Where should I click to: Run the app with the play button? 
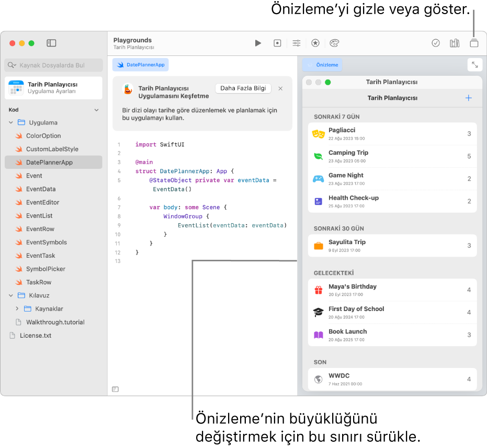click(x=258, y=43)
